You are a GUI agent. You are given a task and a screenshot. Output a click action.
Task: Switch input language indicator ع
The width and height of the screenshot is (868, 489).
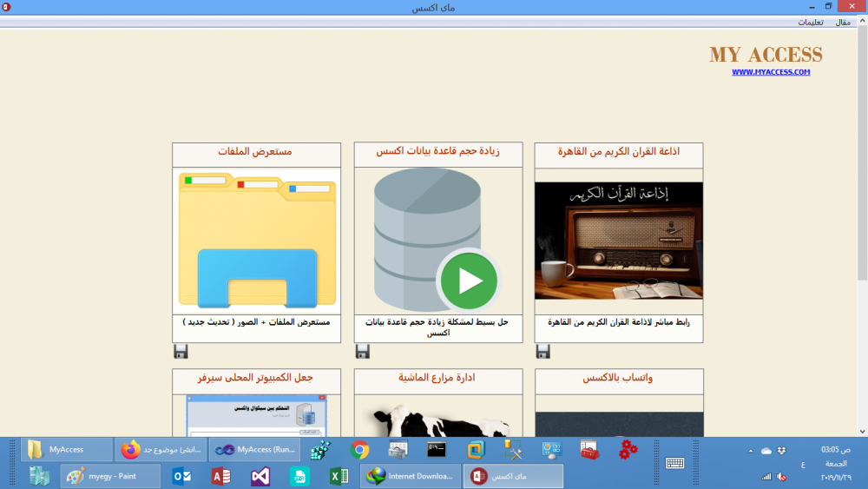pos(803,464)
